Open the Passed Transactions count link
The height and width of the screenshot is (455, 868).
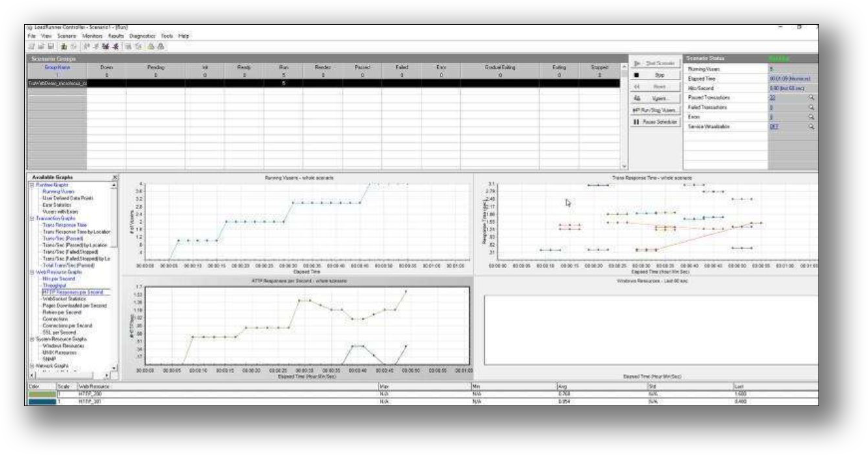[x=773, y=96]
